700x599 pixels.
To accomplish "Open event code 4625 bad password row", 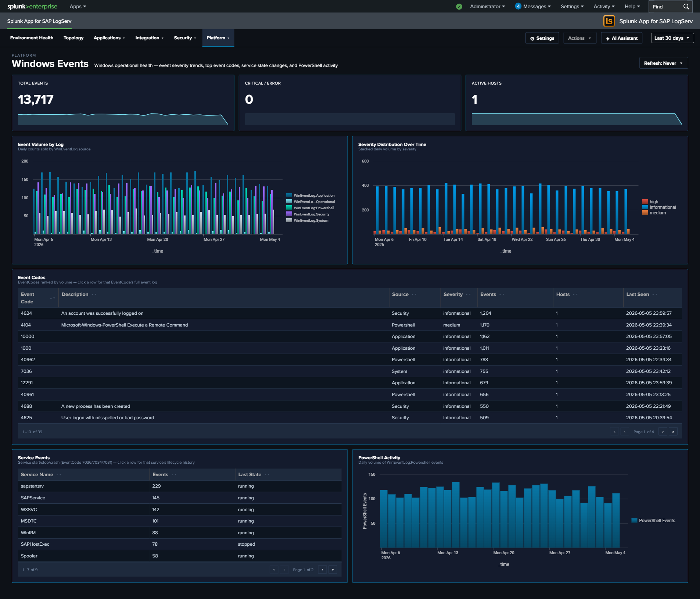I will click(350, 418).
